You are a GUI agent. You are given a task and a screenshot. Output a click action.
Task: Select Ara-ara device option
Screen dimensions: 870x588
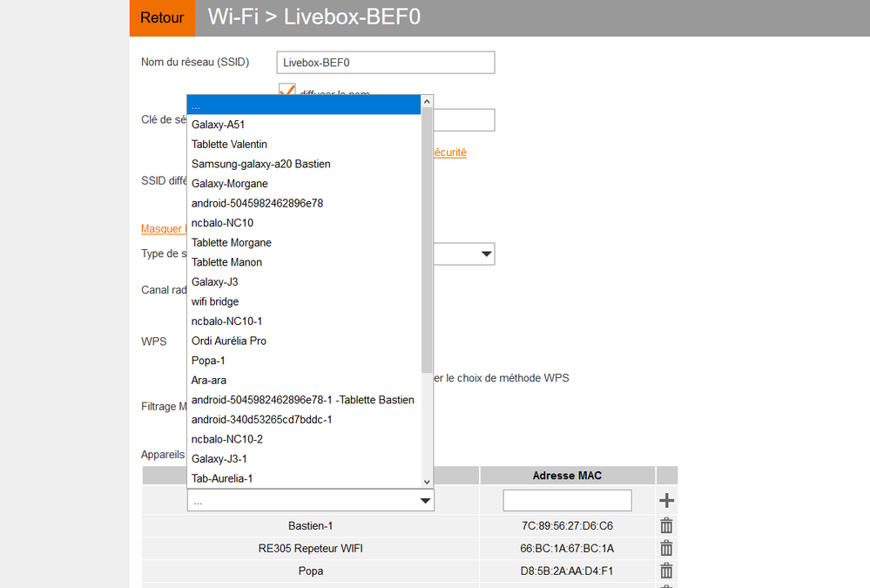pos(304,381)
